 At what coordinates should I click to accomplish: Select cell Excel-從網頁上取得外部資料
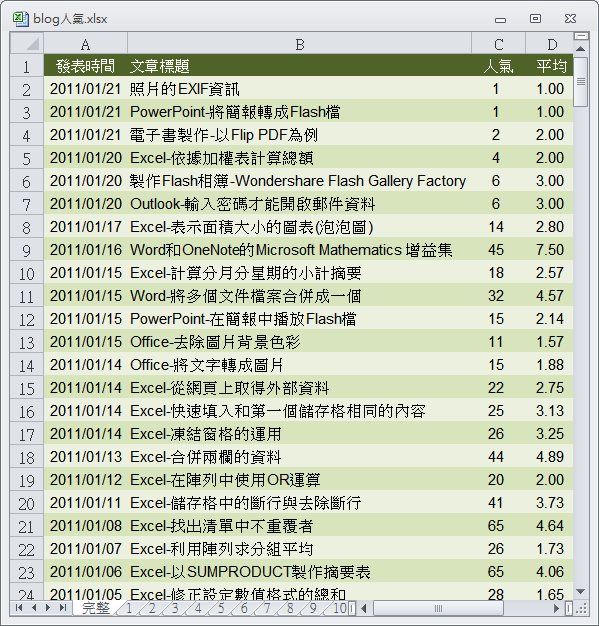point(300,388)
